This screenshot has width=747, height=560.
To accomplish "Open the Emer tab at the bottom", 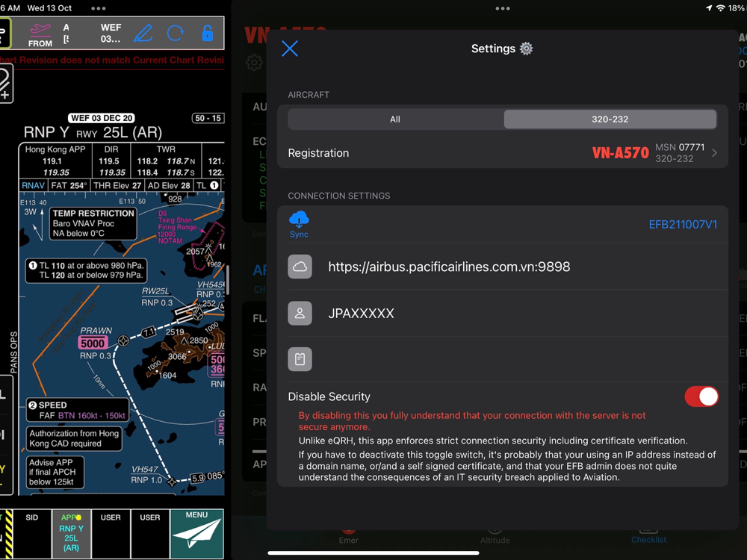I will point(348,536).
